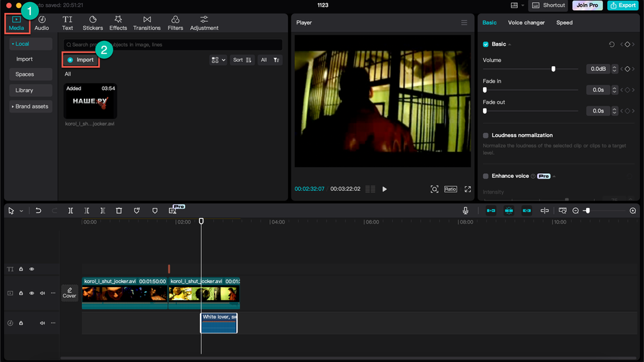Zoom out the timeline
The width and height of the screenshot is (644, 362).
[x=575, y=211]
